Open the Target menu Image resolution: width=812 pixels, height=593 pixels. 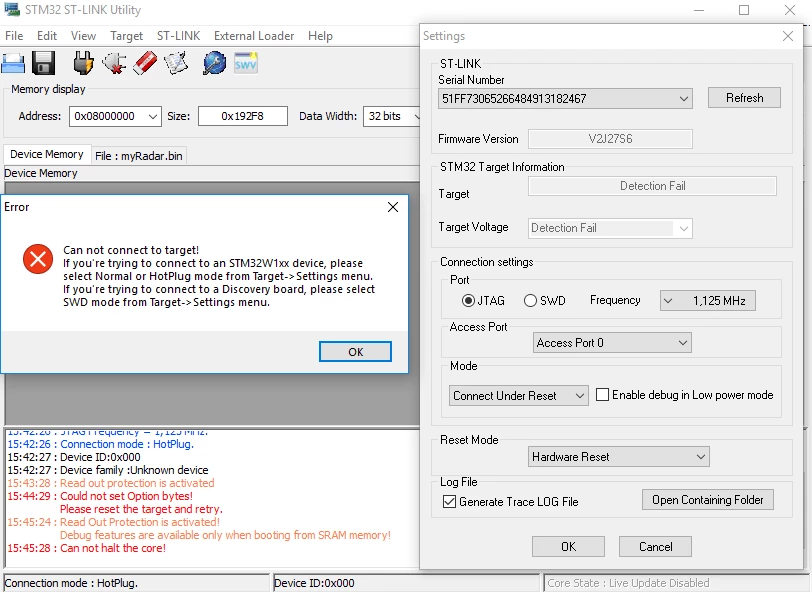[x=126, y=36]
